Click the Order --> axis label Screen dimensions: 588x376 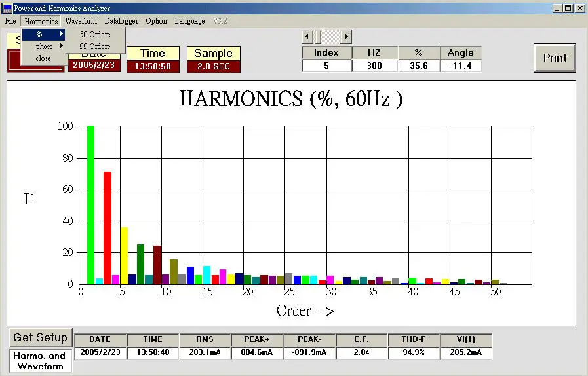305,310
